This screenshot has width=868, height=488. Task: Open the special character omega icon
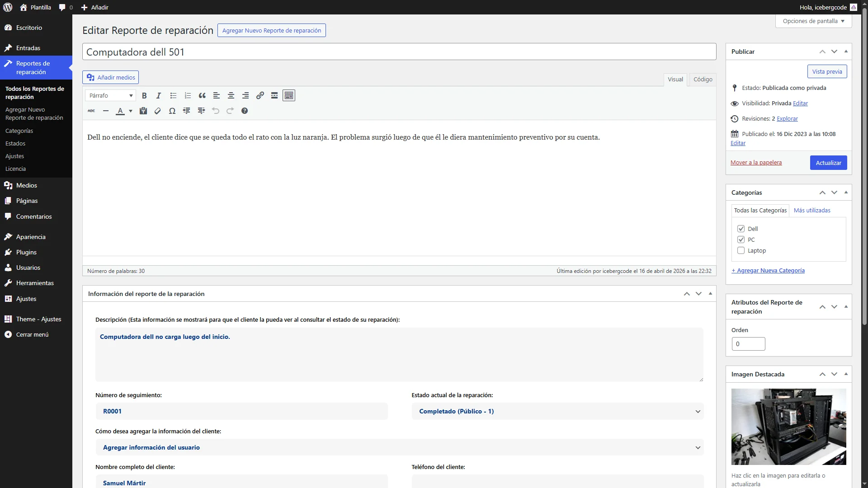[x=172, y=111]
